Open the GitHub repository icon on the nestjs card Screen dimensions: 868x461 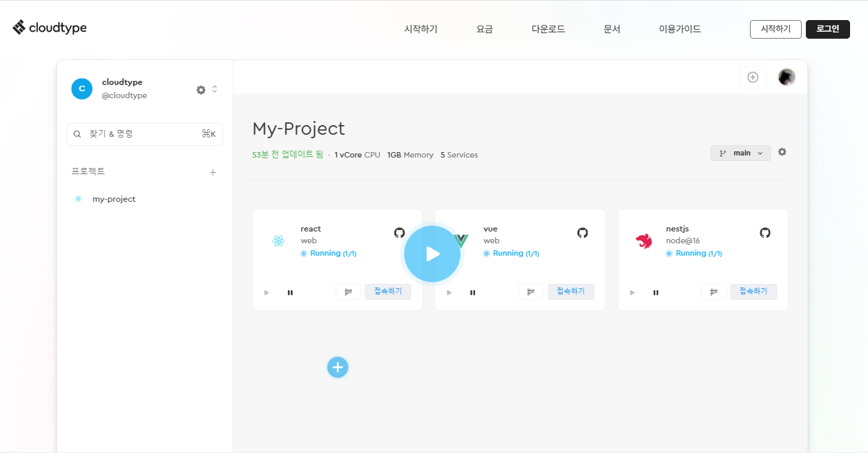click(764, 233)
